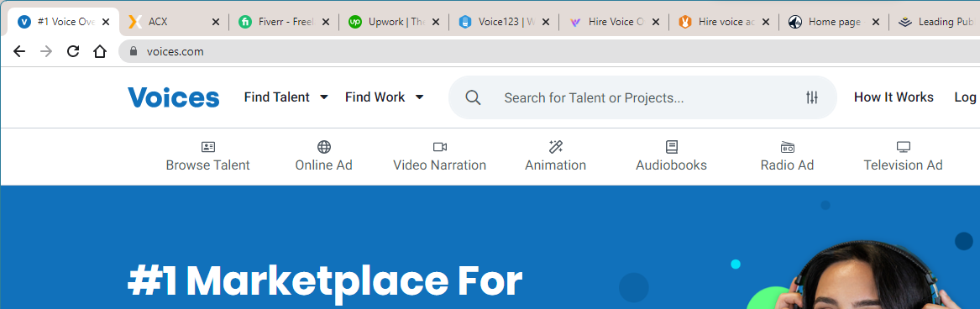Open the How It Works link
Screen dimensions: 980x309
click(894, 97)
